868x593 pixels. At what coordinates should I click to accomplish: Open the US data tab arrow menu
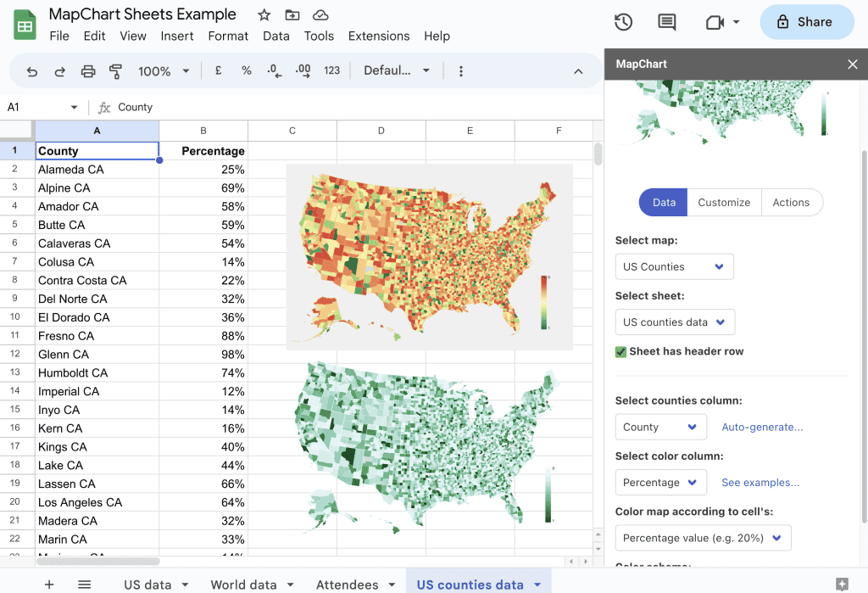(185, 585)
